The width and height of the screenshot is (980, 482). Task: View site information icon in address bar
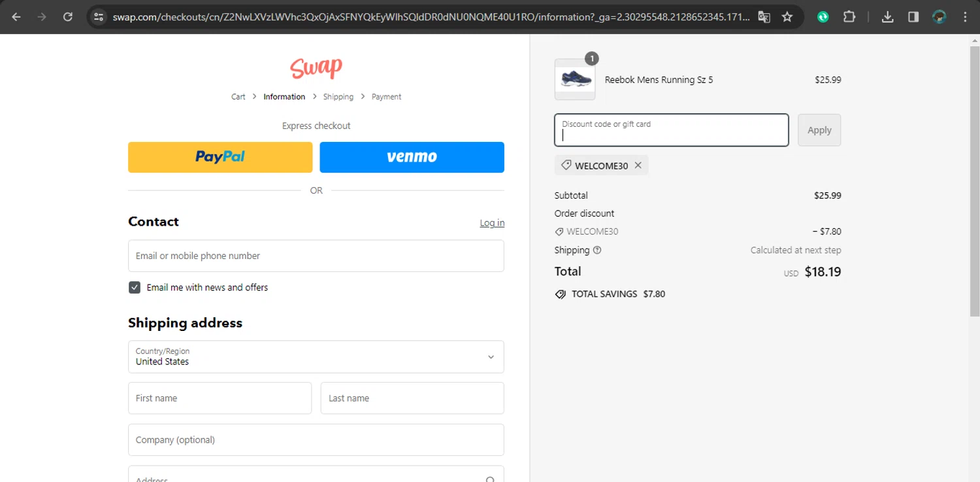99,17
